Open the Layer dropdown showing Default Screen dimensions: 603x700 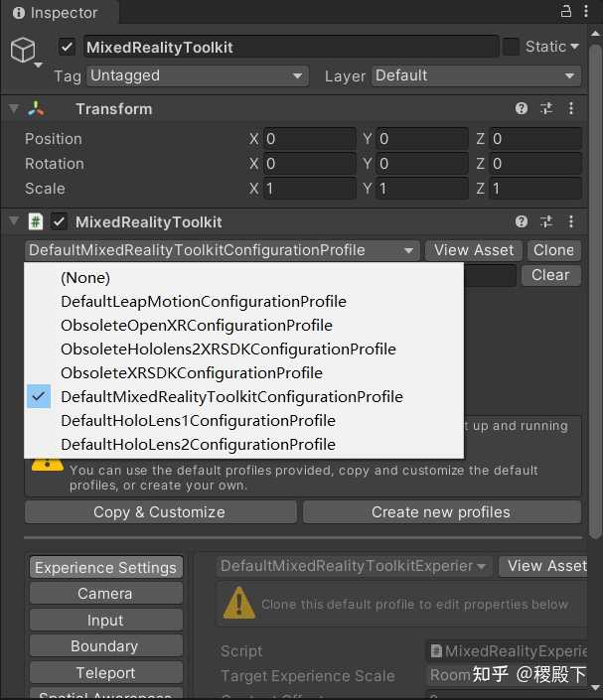476,75
